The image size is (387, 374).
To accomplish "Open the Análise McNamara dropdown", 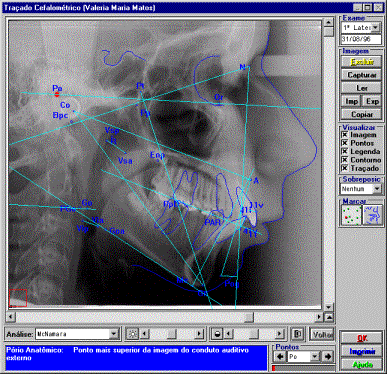I will pos(114,334).
